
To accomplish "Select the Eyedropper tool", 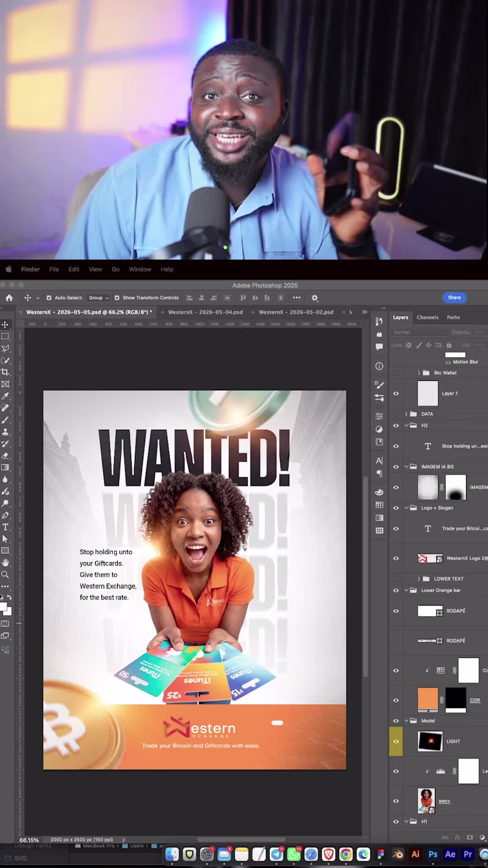I will point(5,396).
